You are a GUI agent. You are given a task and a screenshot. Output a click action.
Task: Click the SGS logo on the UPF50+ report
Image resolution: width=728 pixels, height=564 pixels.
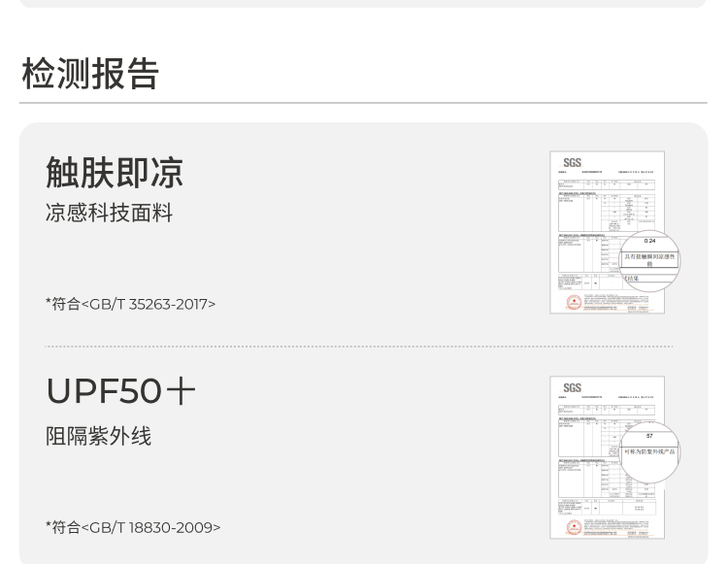tap(572, 388)
